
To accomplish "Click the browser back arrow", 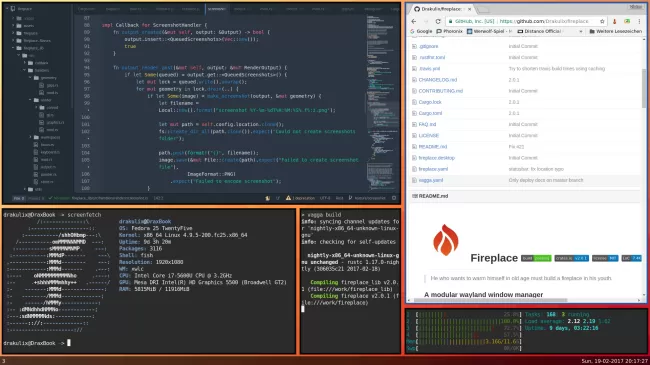I will (x=414, y=21).
